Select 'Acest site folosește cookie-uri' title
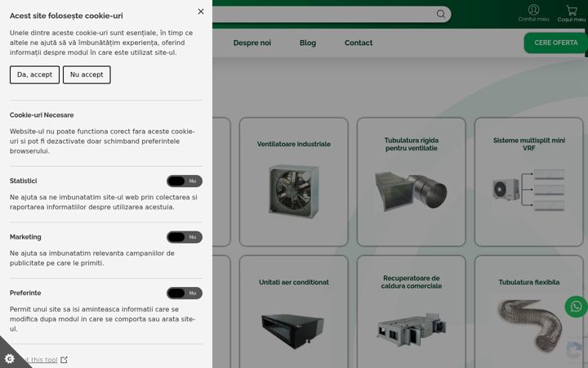Viewport: 588px width, 368px height. 66,16
